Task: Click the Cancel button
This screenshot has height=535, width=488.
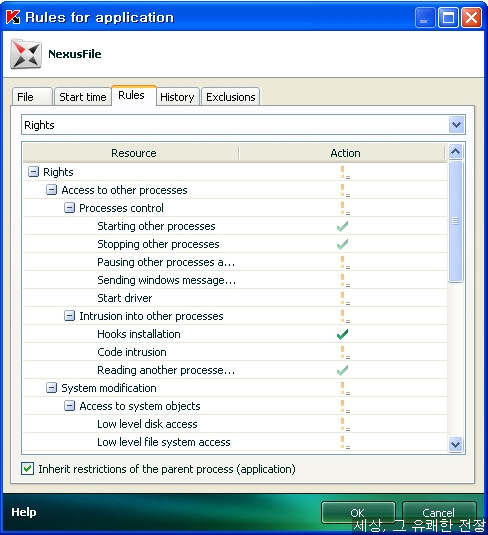Action: click(439, 513)
